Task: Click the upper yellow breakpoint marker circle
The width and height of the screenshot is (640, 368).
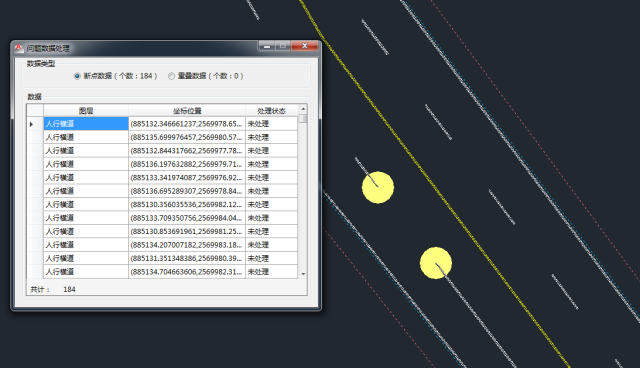Action: point(378,187)
